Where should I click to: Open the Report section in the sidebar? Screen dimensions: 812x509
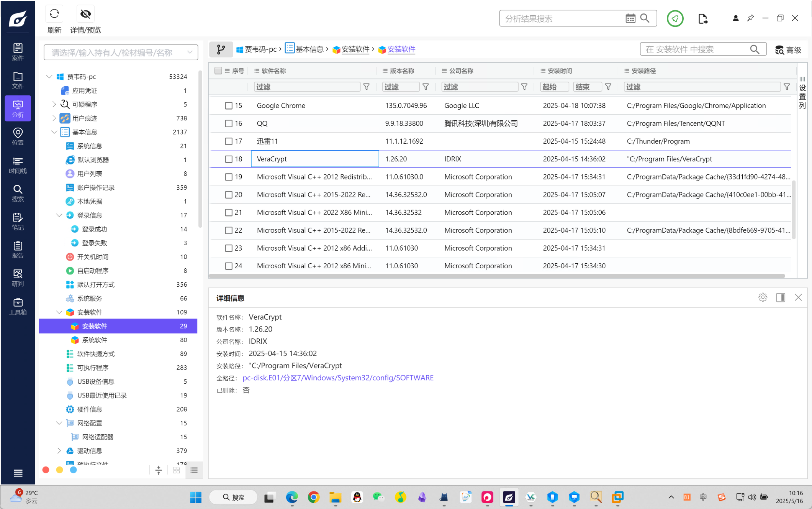[18, 250]
